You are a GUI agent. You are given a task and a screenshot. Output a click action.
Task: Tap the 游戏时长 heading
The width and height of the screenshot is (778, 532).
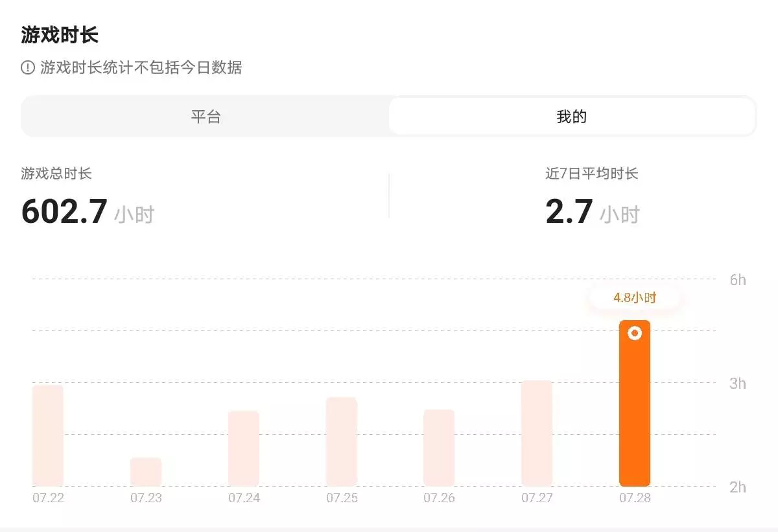click(60, 34)
